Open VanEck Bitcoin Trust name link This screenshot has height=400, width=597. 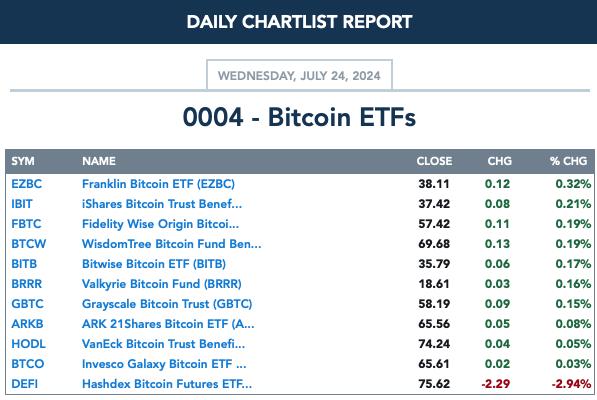[x=163, y=344]
